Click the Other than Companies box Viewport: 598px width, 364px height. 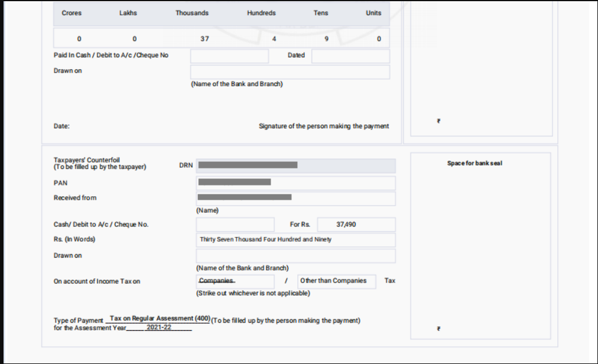(x=336, y=281)
